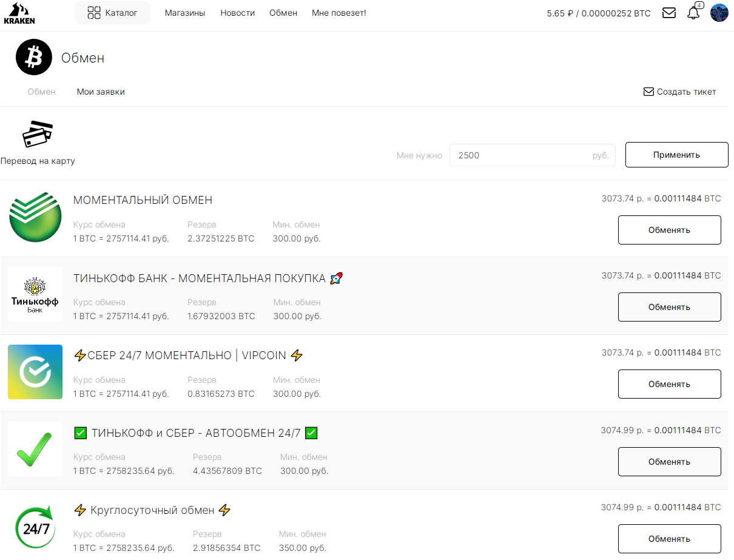The image size is (734, 560).
Task: Open the messages envelope icon
Action: [x=669, y=13]
